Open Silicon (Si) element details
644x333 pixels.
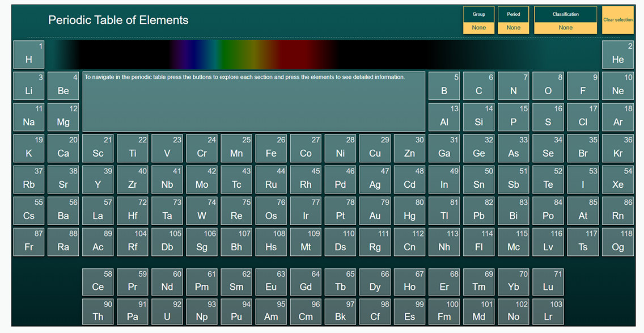479,117
